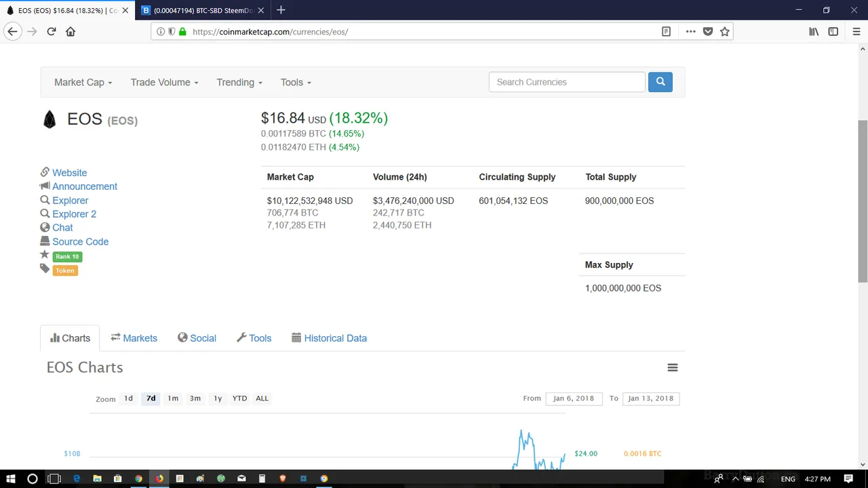This screenshot has height=488, width=868.
Task: Edit the From date Jan 6, 2018
Action: pyautogui.click(x=573, y=399)
